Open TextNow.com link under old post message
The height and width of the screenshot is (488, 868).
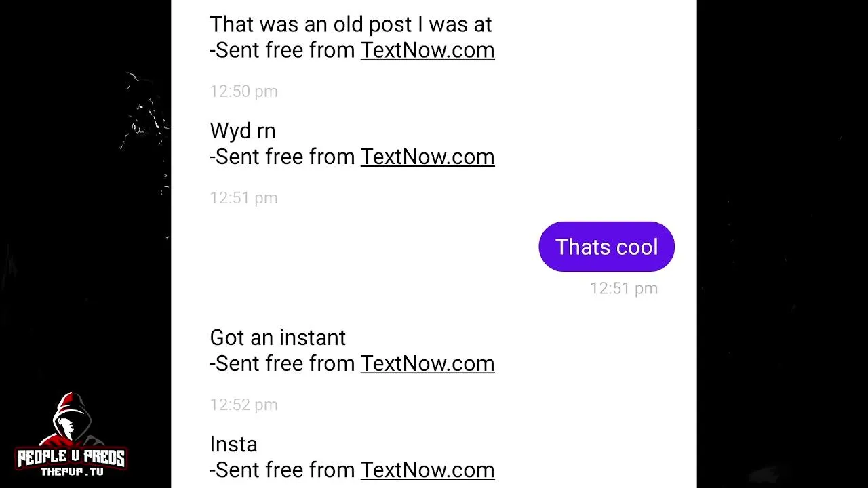point(427,50)
